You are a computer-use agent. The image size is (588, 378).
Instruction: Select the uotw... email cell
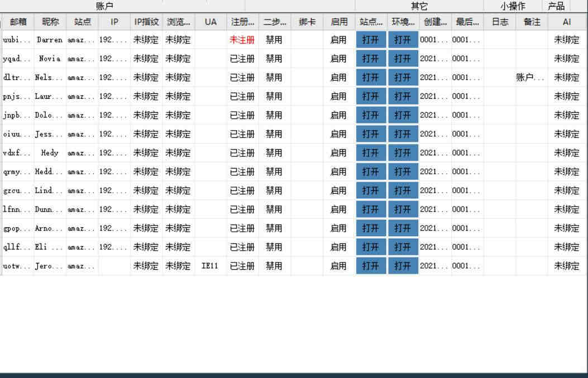(17, 266)
